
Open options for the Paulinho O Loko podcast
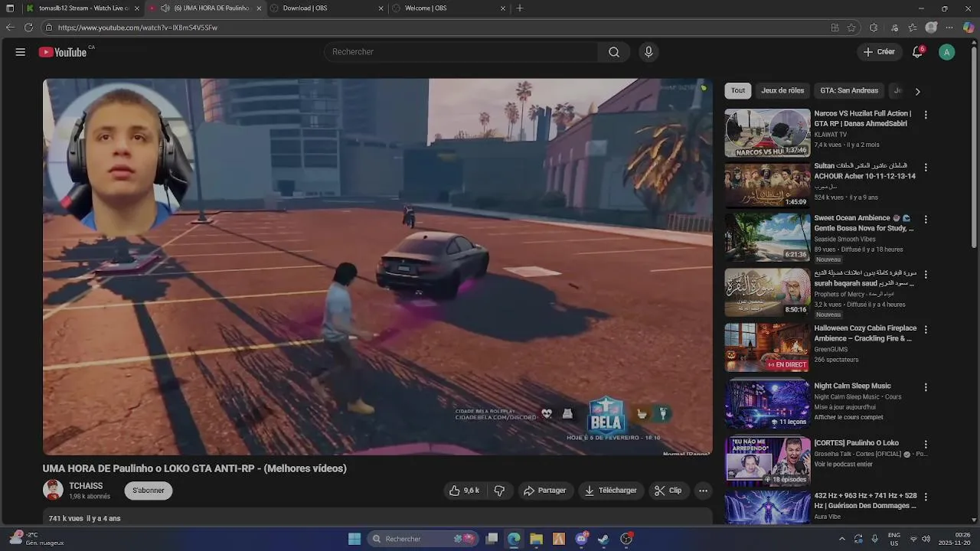pos(926,444)
